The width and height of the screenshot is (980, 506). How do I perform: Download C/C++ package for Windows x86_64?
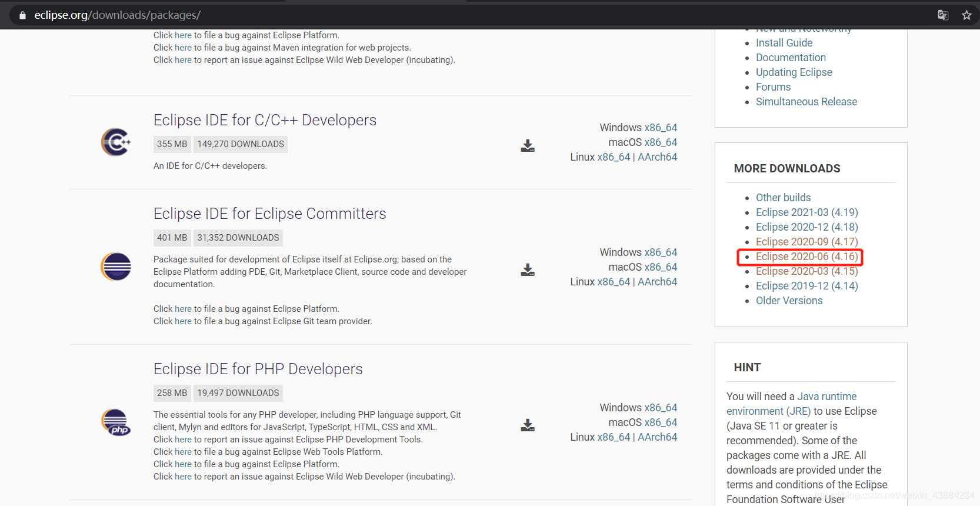[661, 128]
